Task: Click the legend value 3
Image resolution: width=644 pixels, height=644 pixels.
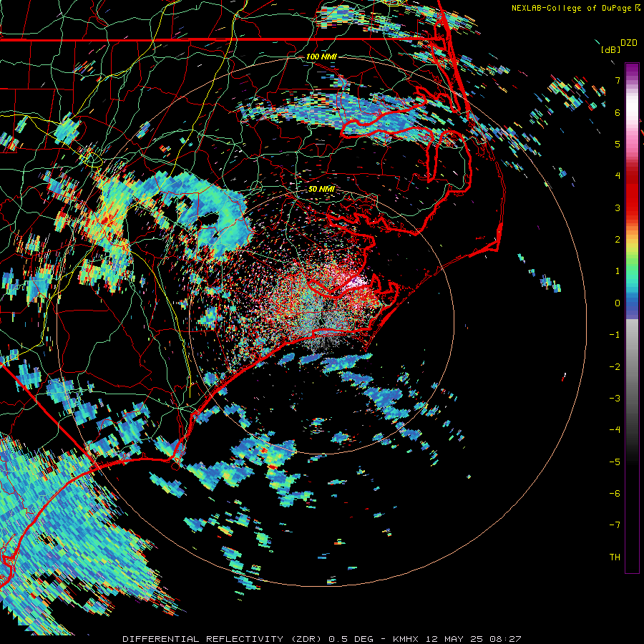Action: pyautogui.click(x=618, y=208)
